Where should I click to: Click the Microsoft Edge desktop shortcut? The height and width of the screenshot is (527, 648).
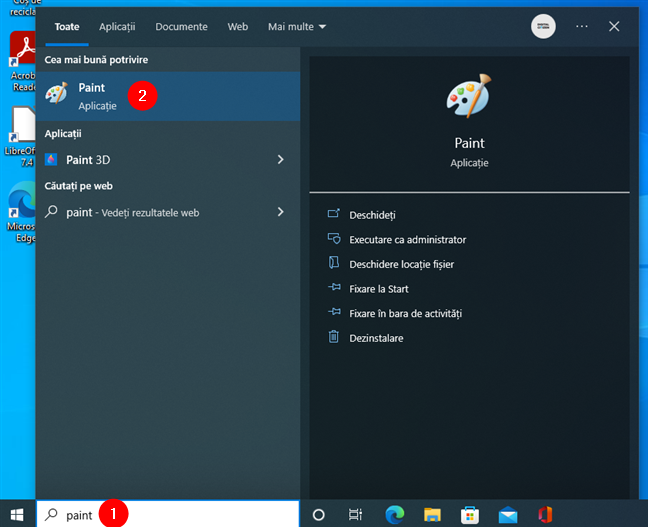coord(21,212)
